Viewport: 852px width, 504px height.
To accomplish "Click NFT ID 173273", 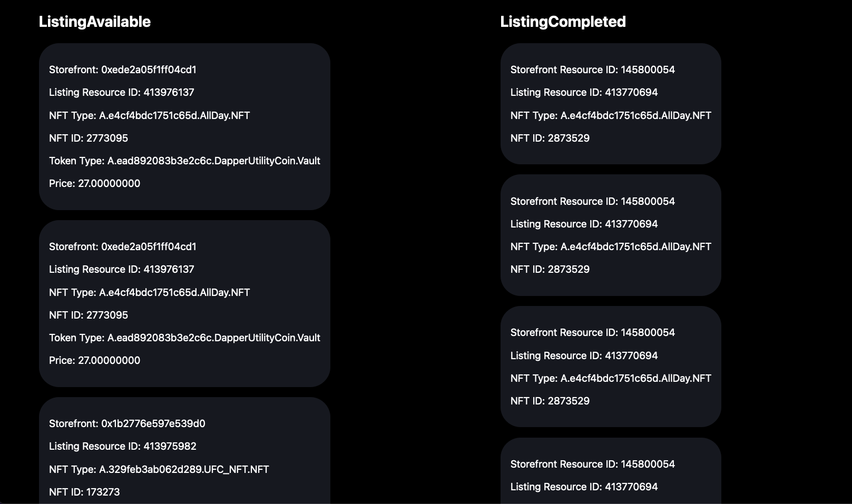I will (x=84, y=492).
